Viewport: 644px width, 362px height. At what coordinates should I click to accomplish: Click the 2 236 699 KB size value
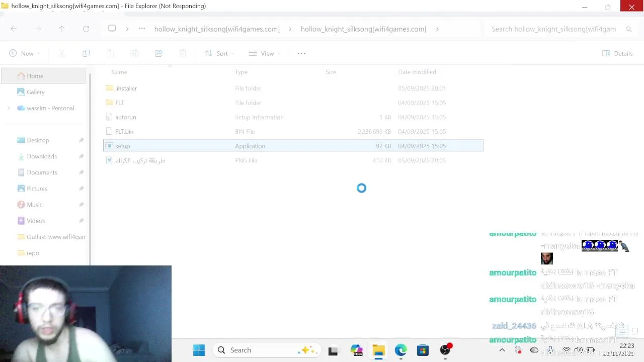point(374,132)
